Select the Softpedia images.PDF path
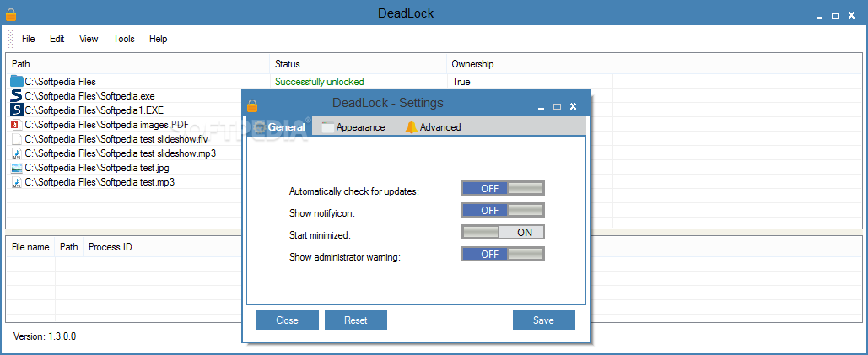Screen dimensions: 868x355 107,125
